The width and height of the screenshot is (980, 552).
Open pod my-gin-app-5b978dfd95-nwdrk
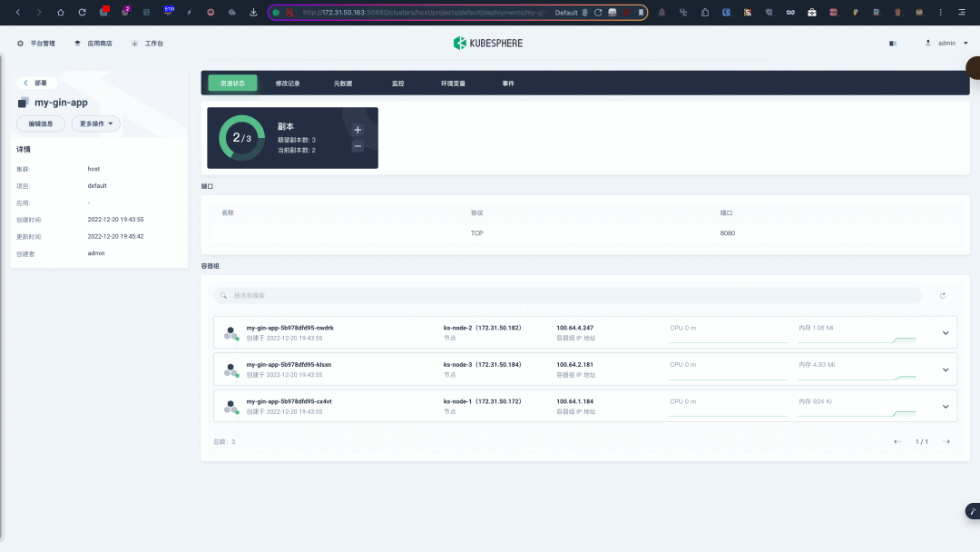tap(289, 328)
